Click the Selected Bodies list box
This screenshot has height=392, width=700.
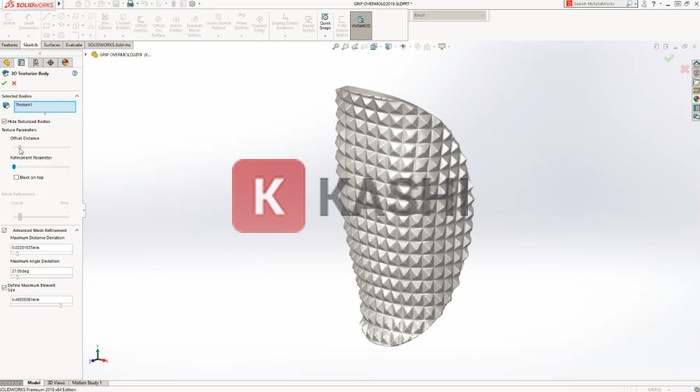(45, 106)
